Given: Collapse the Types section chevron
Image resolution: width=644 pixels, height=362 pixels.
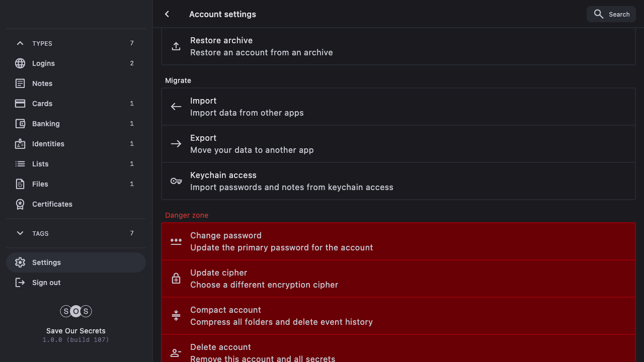Looking at the screenshot, I should (20, 43).
